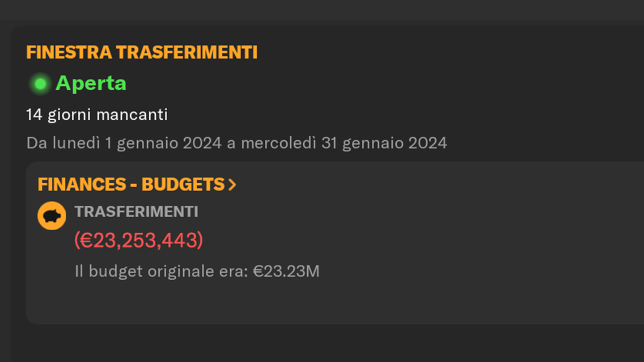Click the piggy bank transfers icon
Viewport: 644px width, 362px height.
(52, 216)
